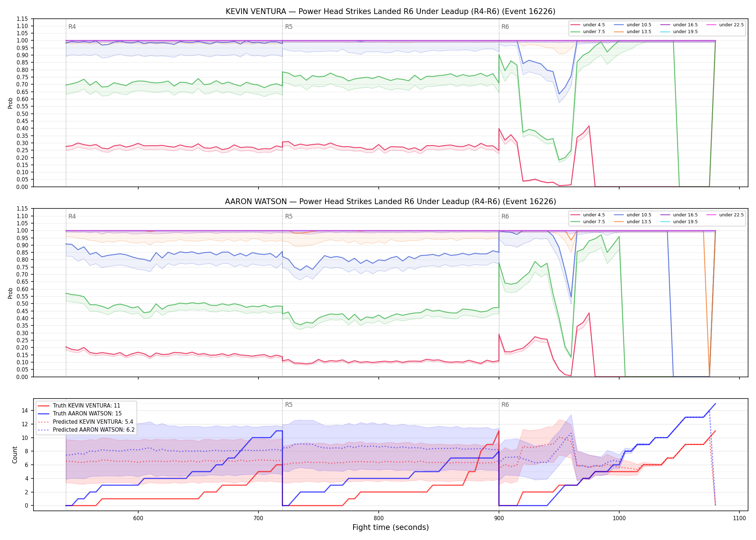
Task: Click the dotted blue swatch beside 'Predicted AARON WATSON: 6.2'
Action: point(44,430)
